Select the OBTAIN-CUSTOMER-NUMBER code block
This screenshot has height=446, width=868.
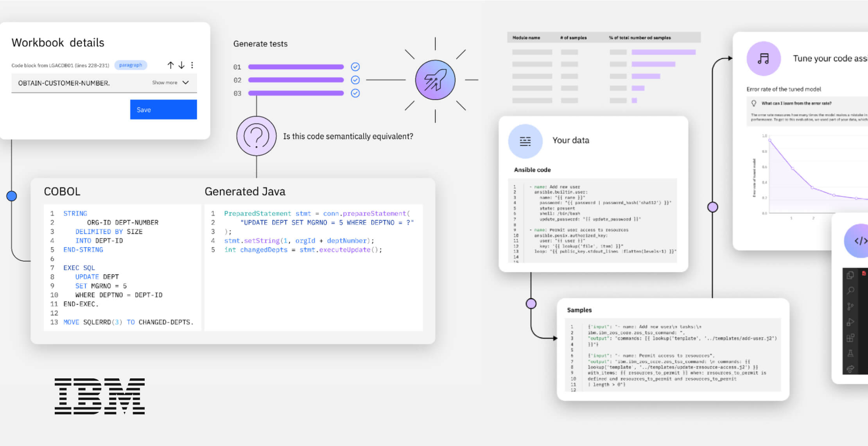pos(64,83)
